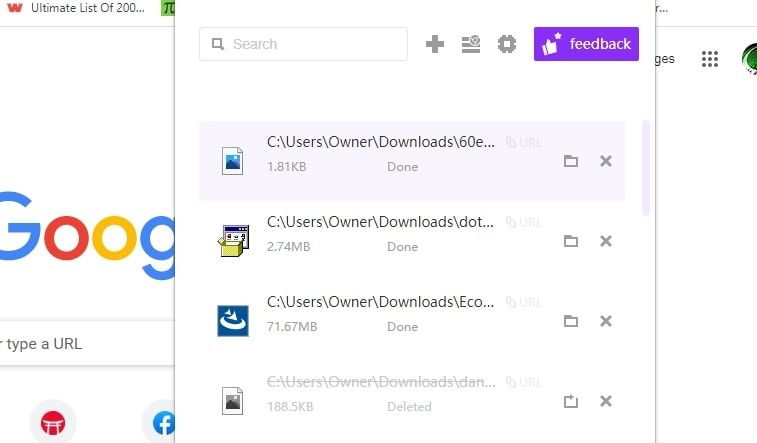This screenshot has width=757, height=443.
Task: Copy URL of the dot... download
Action: 523,222
